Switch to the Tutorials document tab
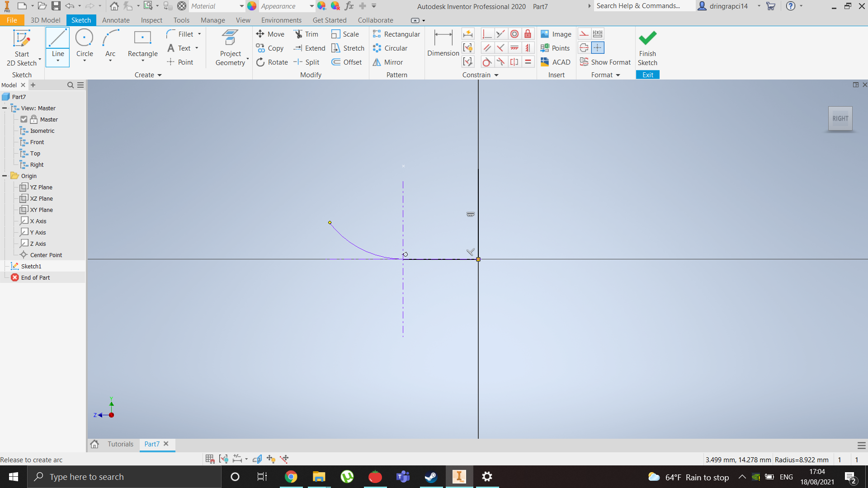 click(120, 444)
